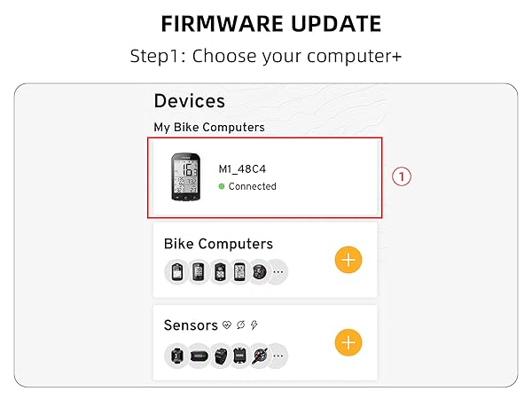Click the cadence icon beside Sensors
Screen dimensions: 532x399
tap(241, 325)
